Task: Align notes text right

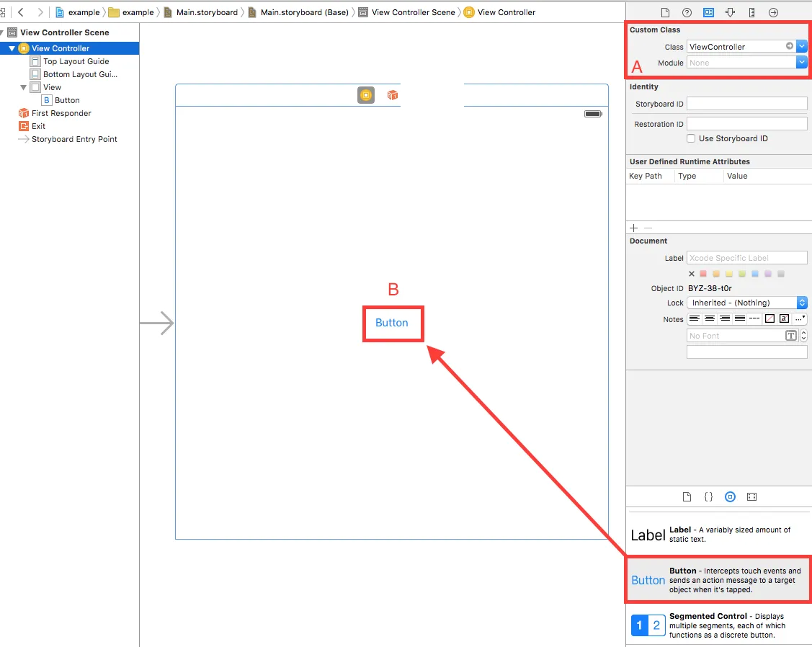Action: 725,318
